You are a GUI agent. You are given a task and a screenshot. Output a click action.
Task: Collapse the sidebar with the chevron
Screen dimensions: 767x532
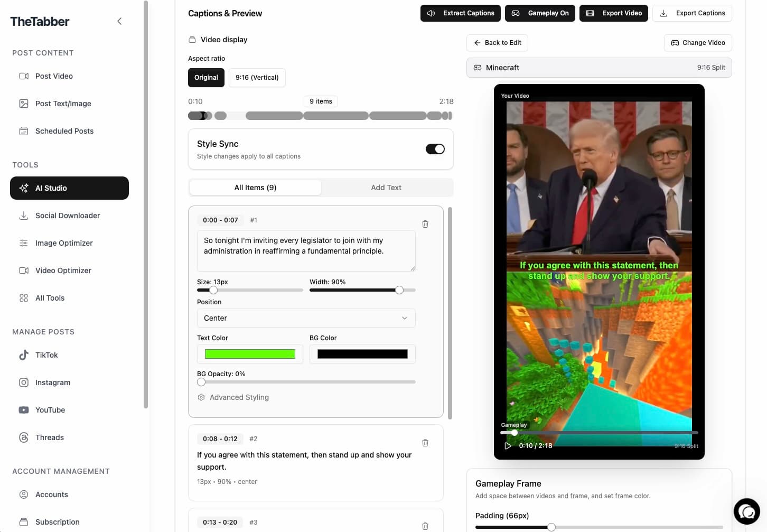[x=119, y=21]
